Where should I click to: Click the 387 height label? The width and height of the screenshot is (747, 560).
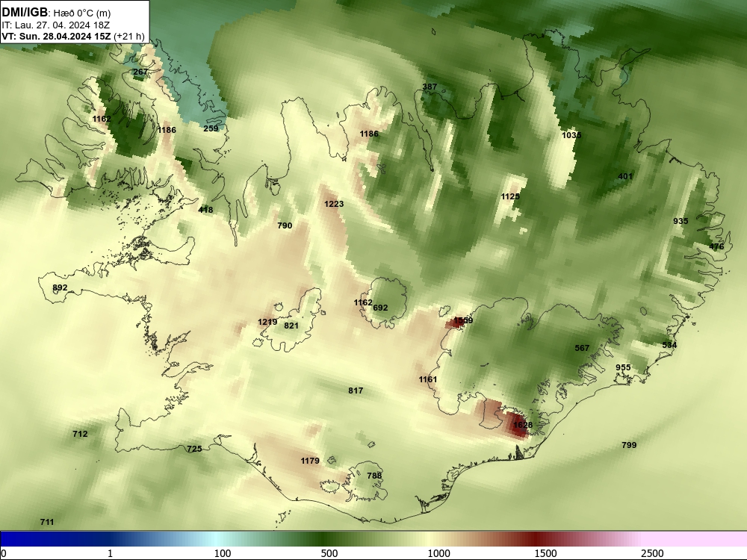(x=430, y=87)
